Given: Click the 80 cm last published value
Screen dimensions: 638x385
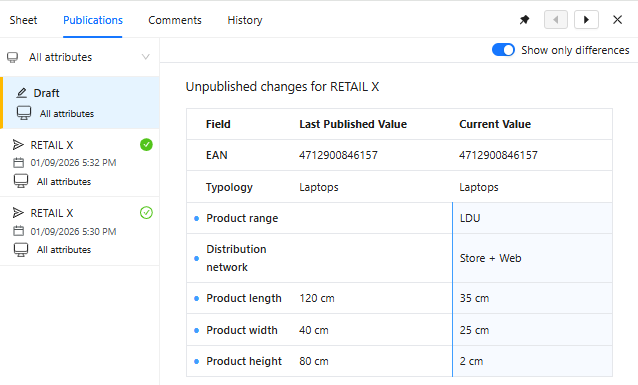Looking at the screenshot, I should [314, 361].
